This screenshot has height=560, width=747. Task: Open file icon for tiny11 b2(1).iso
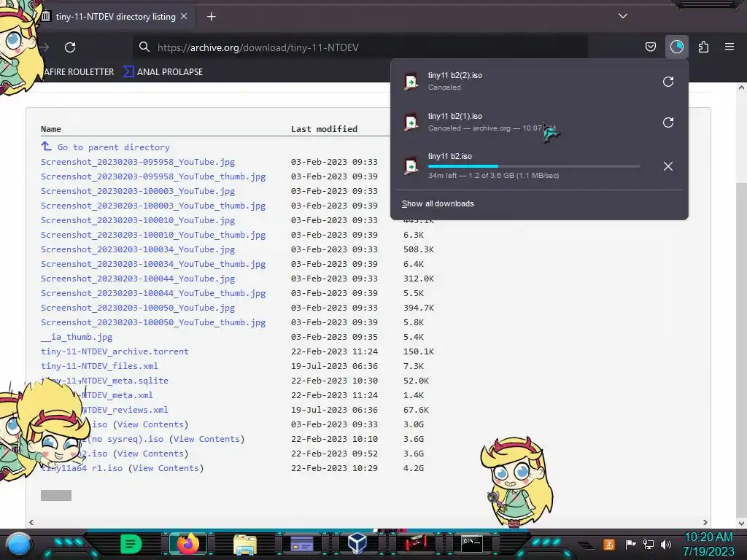click(x=411, y=122)
